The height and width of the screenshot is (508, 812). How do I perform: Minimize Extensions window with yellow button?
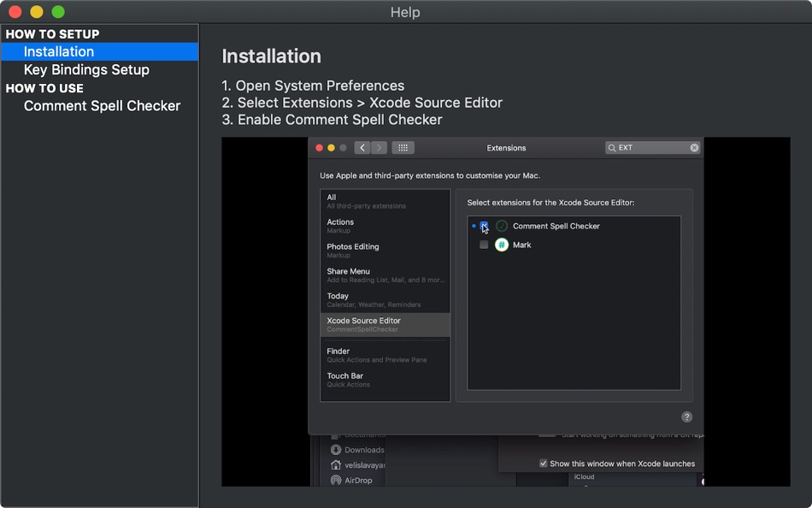pos(331,148)
